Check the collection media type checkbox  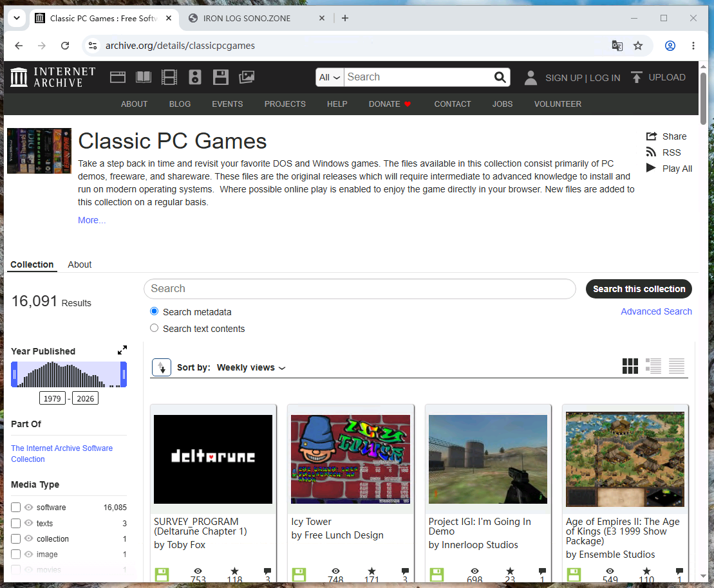[x=16, y=539]
